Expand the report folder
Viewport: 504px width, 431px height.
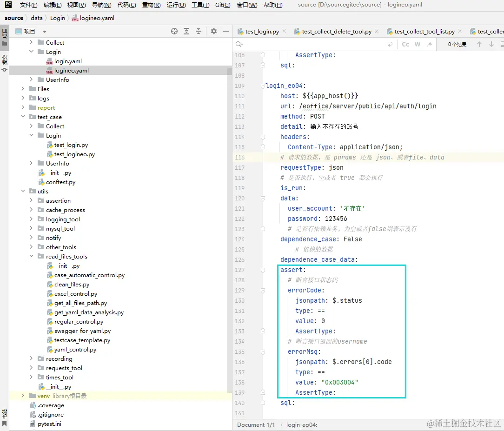click(23, 108)
